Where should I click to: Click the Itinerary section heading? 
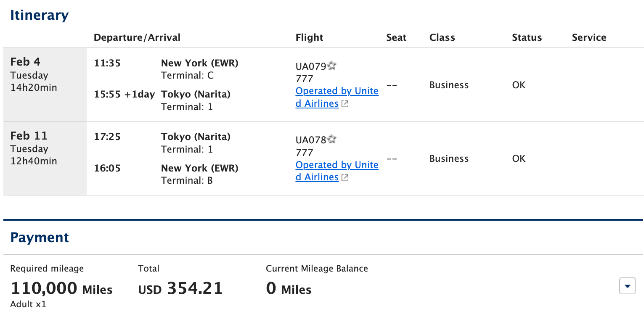(40, 15)
